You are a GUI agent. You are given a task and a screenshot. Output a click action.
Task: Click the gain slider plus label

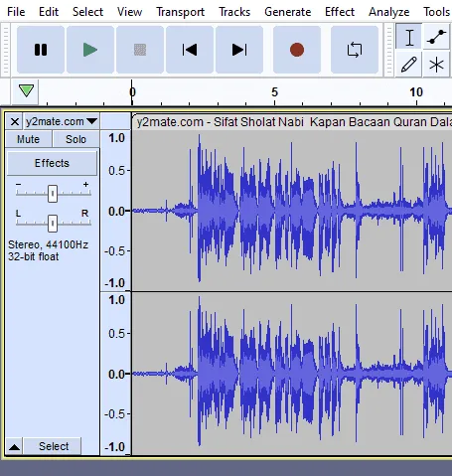click(85, 185)
